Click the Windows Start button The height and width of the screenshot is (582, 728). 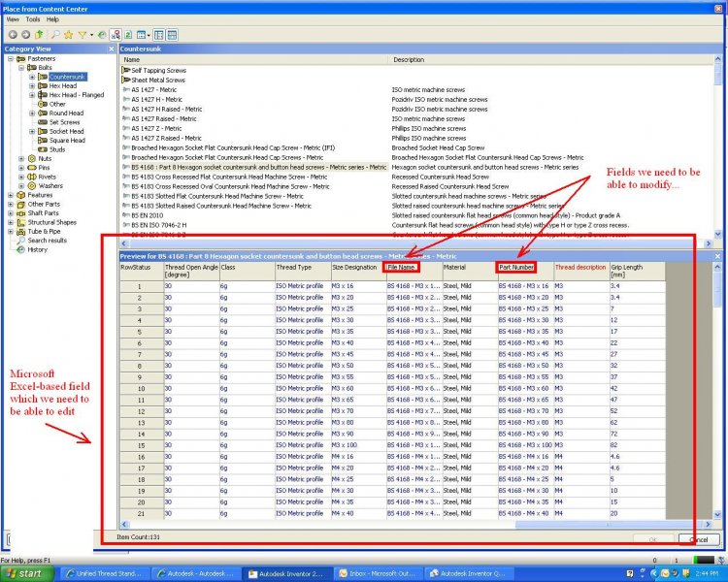point(25,573)
